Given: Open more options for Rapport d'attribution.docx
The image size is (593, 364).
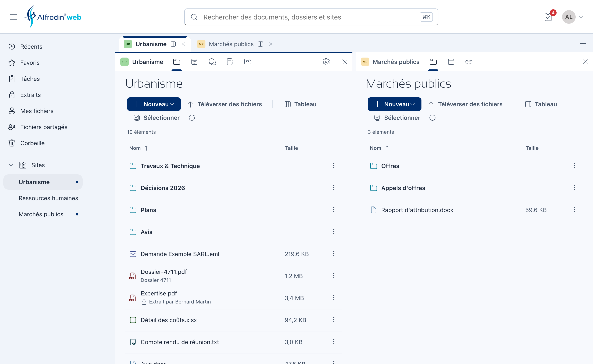Looking at the screenshot, I should (x=574, y=210).
